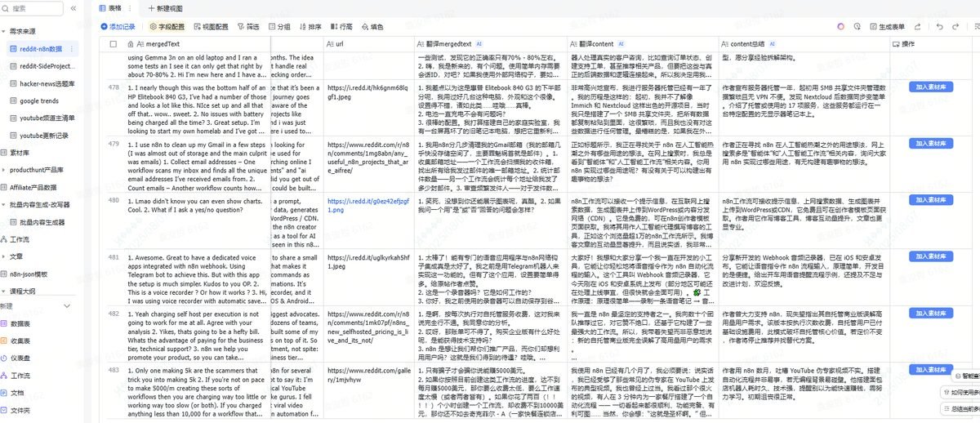Open 视图配置 view settings
Screen dimensions: 980x423
click(211, 26)
